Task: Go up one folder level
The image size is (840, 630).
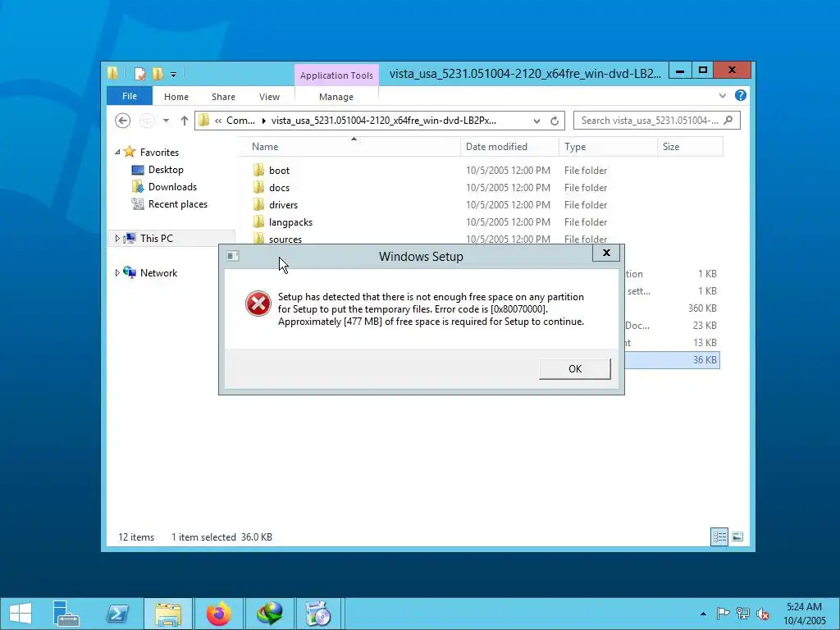Action: point(185,121)
